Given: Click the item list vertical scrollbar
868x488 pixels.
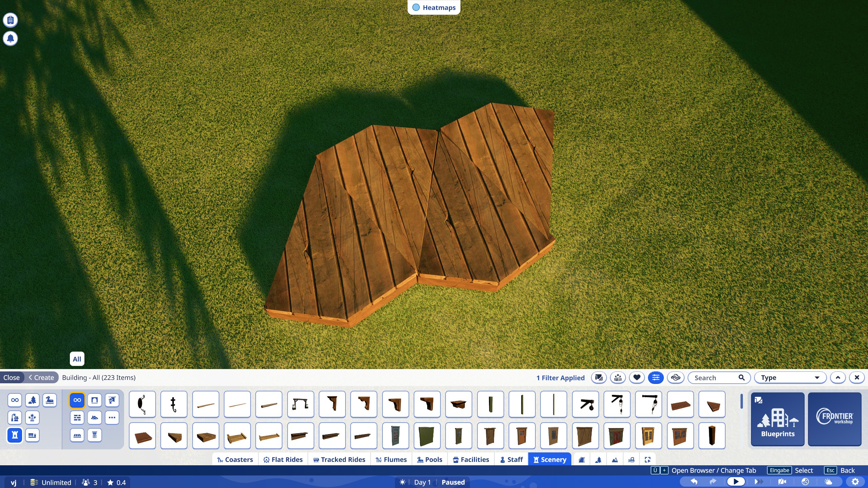Looking at the screenshot, I should point(742,401).
